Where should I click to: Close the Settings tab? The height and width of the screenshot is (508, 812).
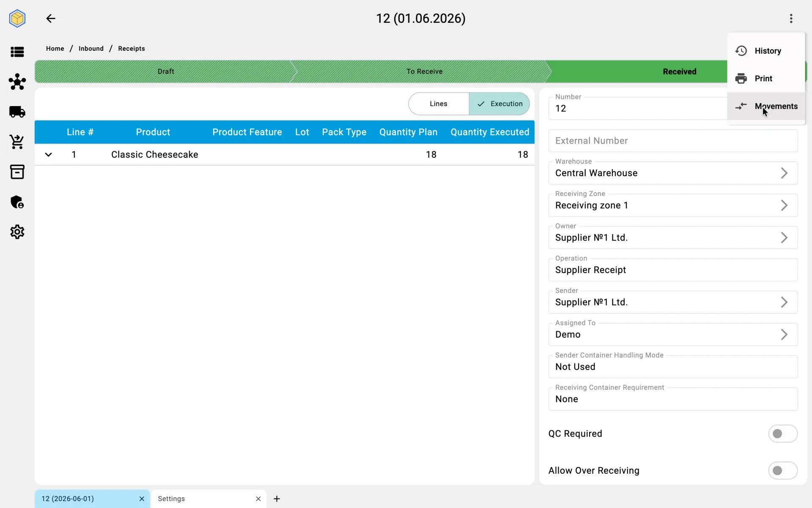tap(258, 499)
